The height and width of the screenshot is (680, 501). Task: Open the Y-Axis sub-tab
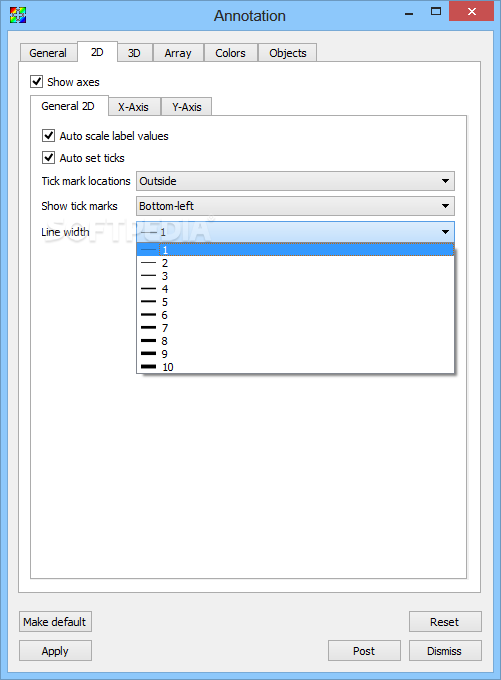[x=187, y=107]
